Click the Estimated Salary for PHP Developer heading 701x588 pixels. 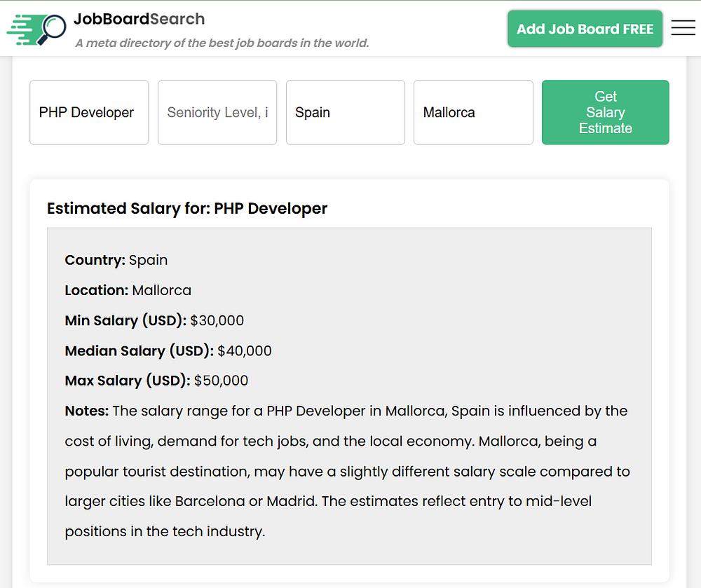(x=187, y=208)
